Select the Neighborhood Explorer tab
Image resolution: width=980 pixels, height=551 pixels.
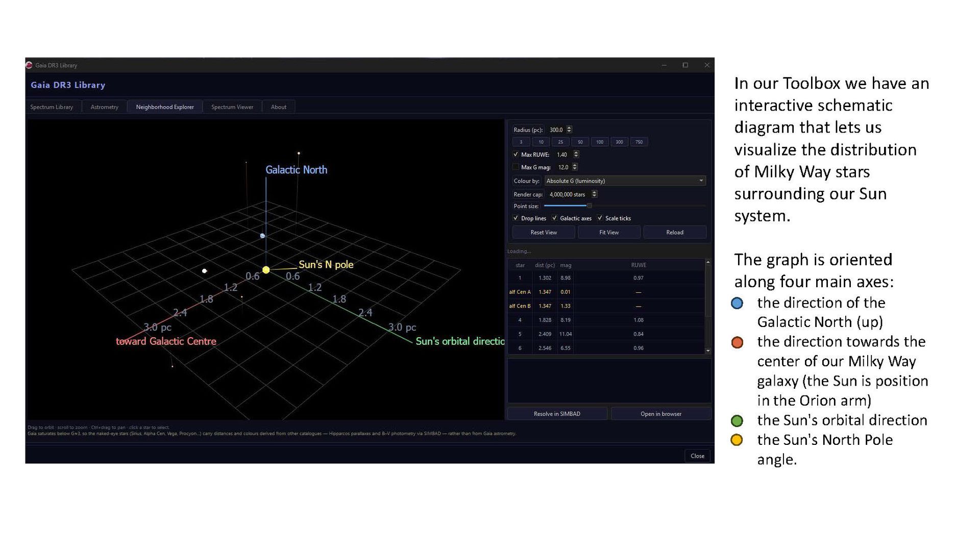pos(165,107)
